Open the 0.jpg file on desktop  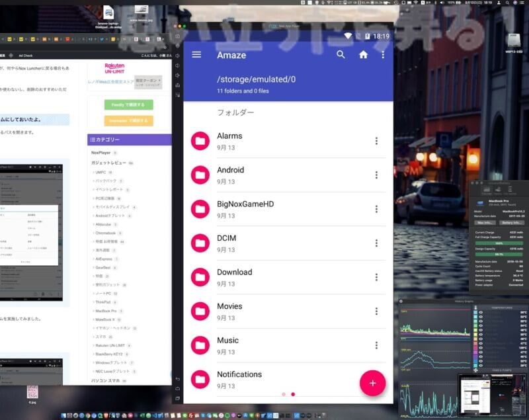(32, 394)
